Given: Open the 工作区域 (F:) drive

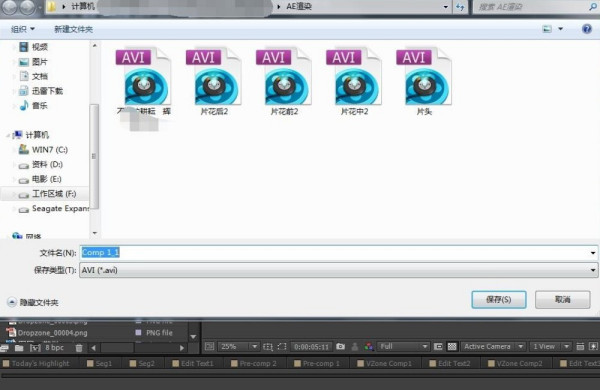Looking at the screenshot, I should coord(47,194).
